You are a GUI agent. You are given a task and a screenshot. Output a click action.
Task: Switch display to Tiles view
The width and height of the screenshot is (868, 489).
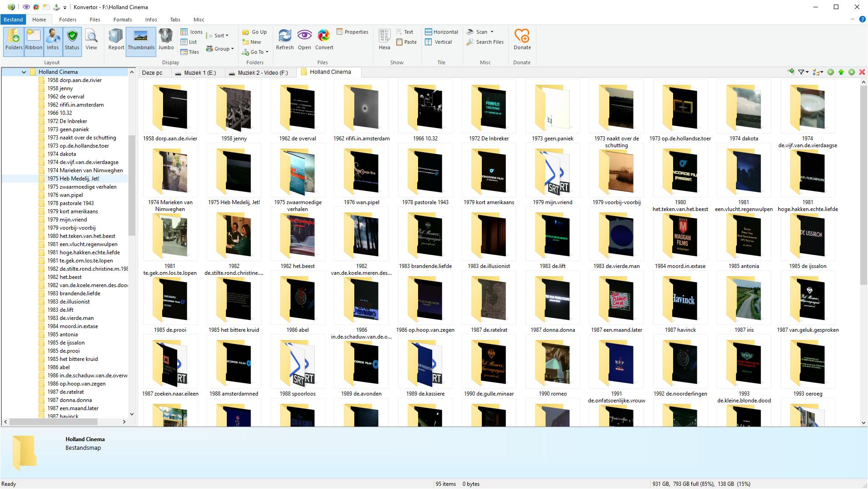[x=190, y=52]
